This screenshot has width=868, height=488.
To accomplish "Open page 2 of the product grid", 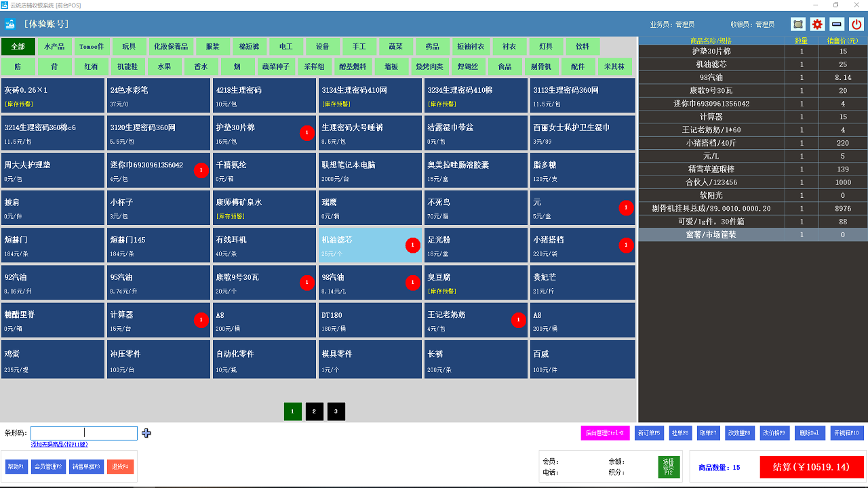I will pos(314,411).
